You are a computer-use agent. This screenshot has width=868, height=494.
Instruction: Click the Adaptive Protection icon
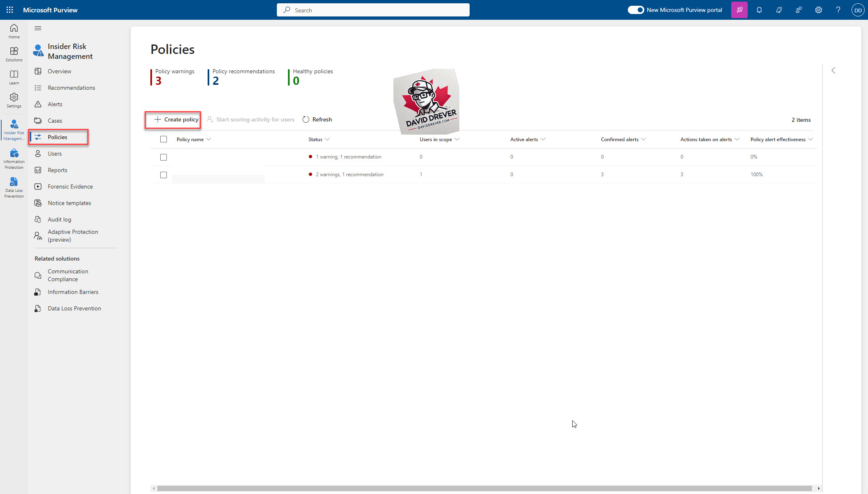tap(38, 235)
